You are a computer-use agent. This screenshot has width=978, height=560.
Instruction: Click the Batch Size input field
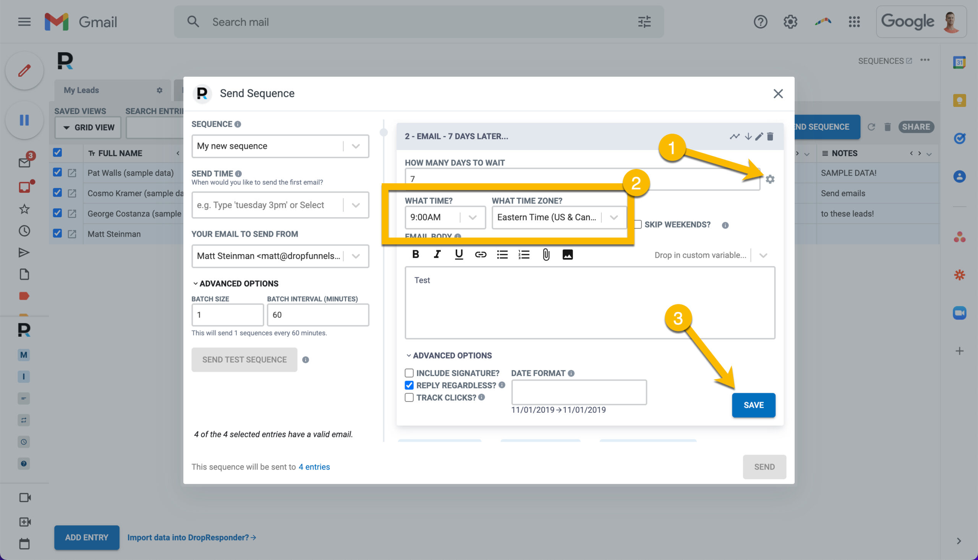(227, 315)
